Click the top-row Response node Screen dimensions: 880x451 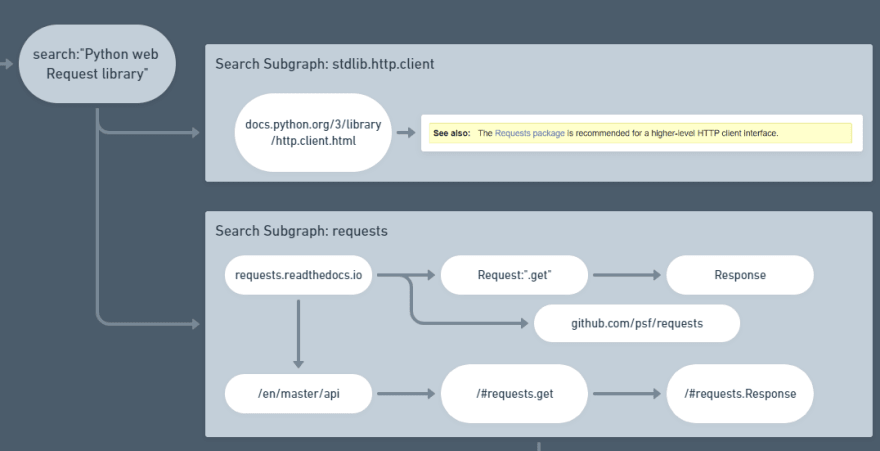coord(740,275)
